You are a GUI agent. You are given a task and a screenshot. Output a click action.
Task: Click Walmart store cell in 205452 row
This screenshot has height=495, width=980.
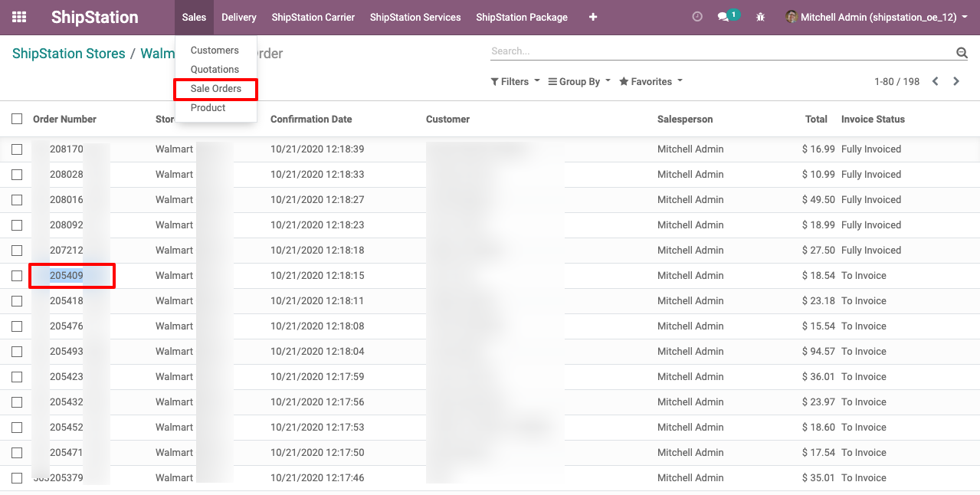pos(174,427)
